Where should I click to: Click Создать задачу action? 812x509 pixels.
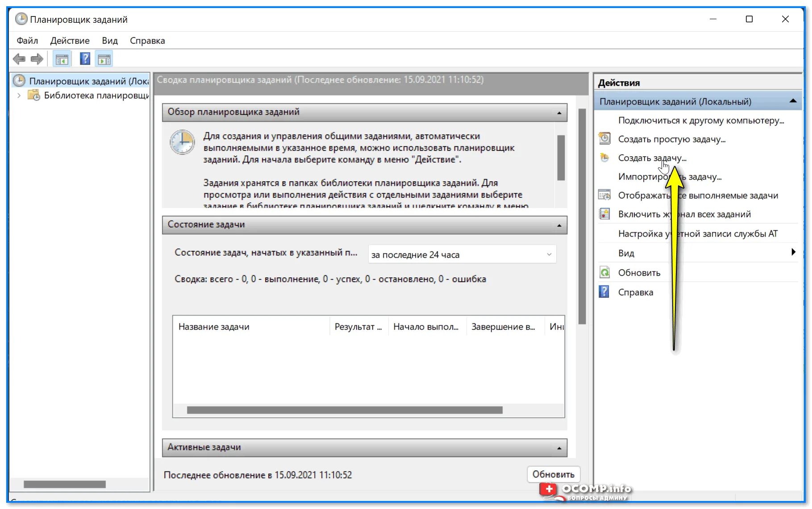pyautogui.click(x=652, y=158)
